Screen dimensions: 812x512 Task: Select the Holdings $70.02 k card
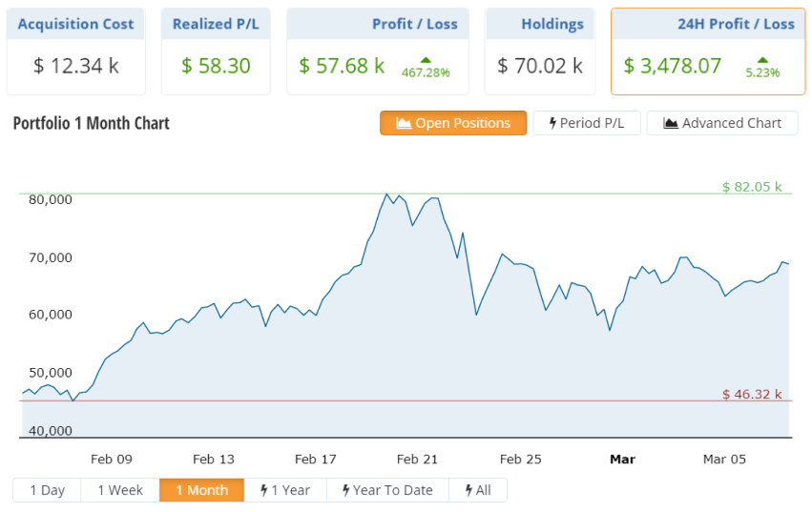540,51
